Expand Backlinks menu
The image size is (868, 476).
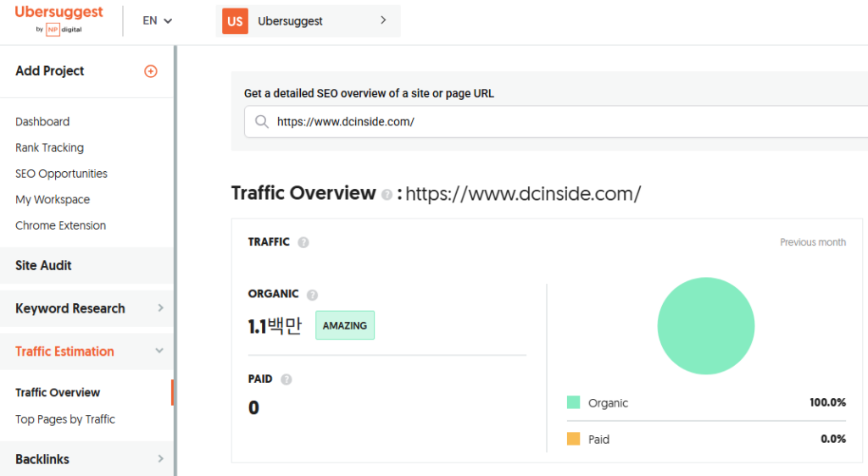pyautogui.click(x=87, y=459)
